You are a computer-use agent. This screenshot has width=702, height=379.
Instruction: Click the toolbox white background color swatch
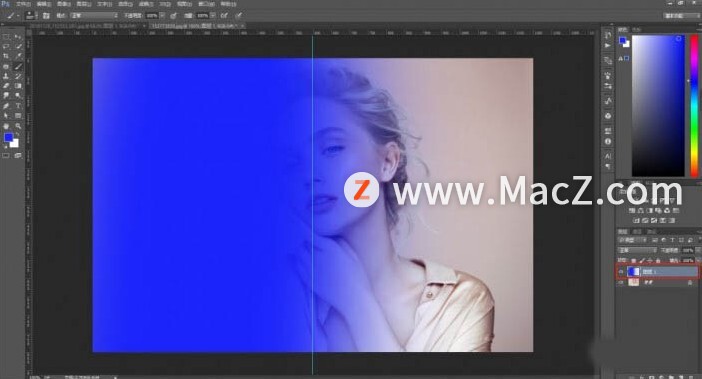14,143
